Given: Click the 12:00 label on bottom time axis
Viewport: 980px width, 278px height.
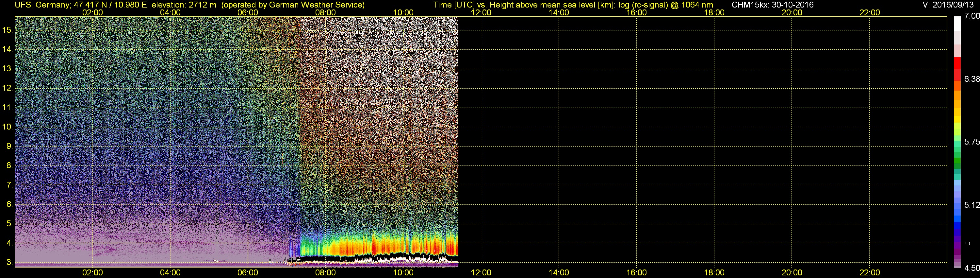Looking at the screenshot, I should pyautogui.click(x=481, y=273).
